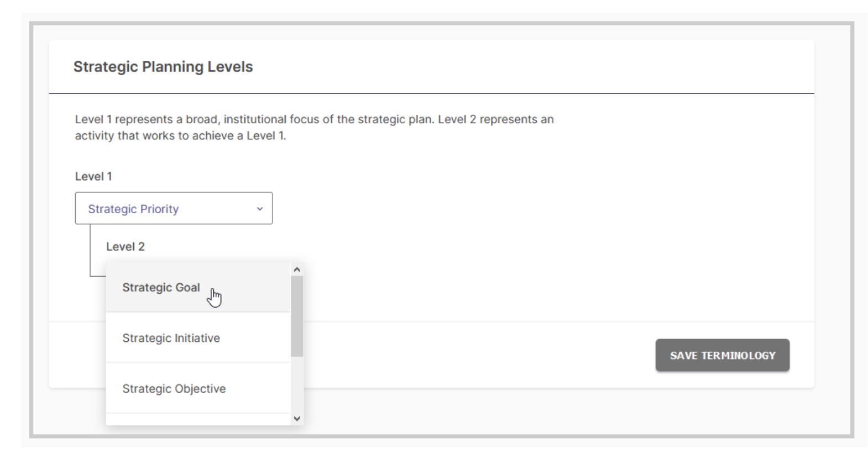This screenshot has width=868, height=454.
Task: Click the down arrow of the list scrollbar
Action: pos(297,419)
